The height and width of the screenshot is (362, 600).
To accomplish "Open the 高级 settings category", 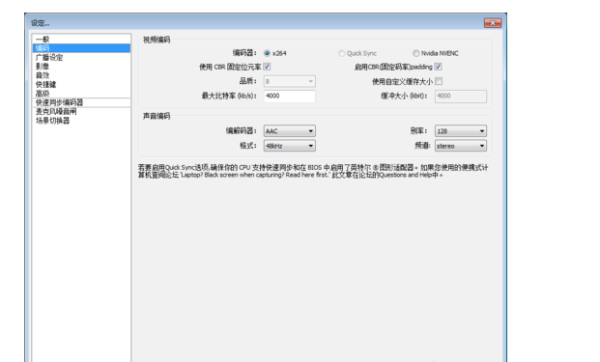I will coord(81,93).
